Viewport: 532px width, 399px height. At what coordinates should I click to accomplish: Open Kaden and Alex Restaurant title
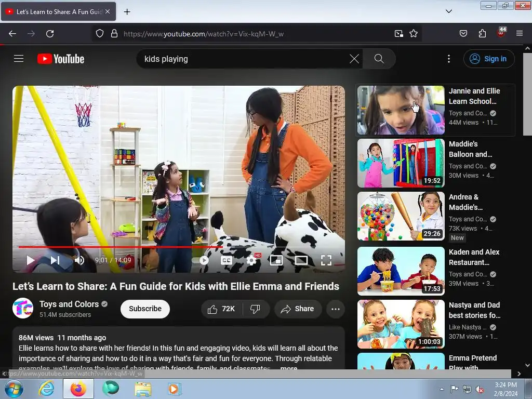pyautogui.click(x=474, y=257)
